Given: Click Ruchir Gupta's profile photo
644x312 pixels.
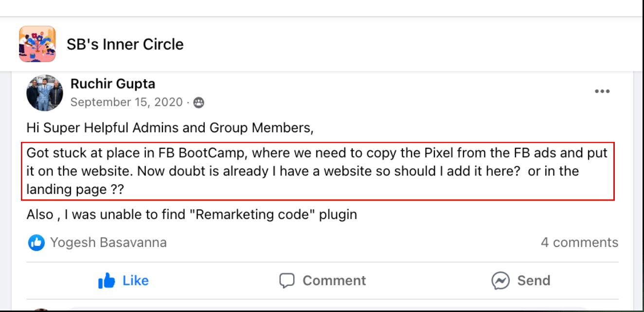Looking at the screenshot, I should [45, 93].
